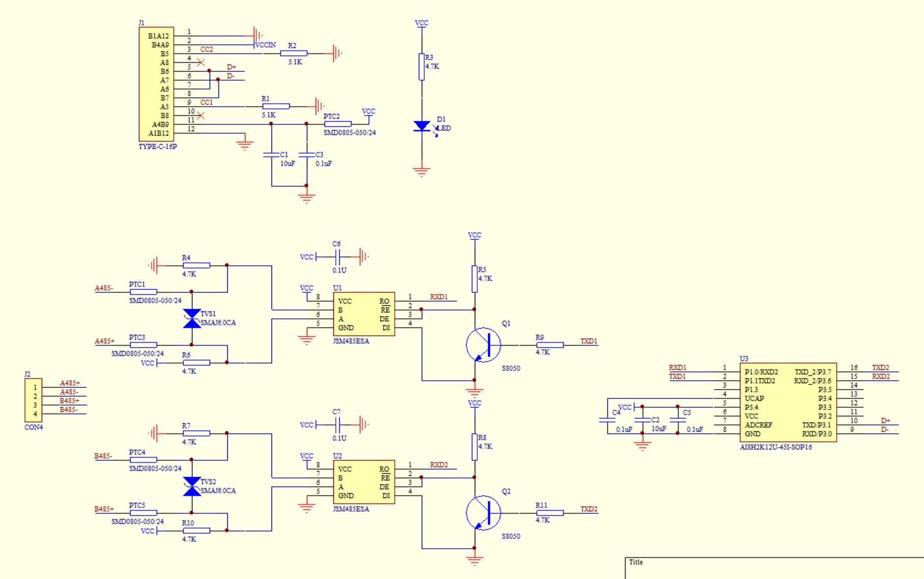Select the R11 4.7K resistor near TXD2
The height and width of the screenshot is (579, 924).
tap(549, 513)
